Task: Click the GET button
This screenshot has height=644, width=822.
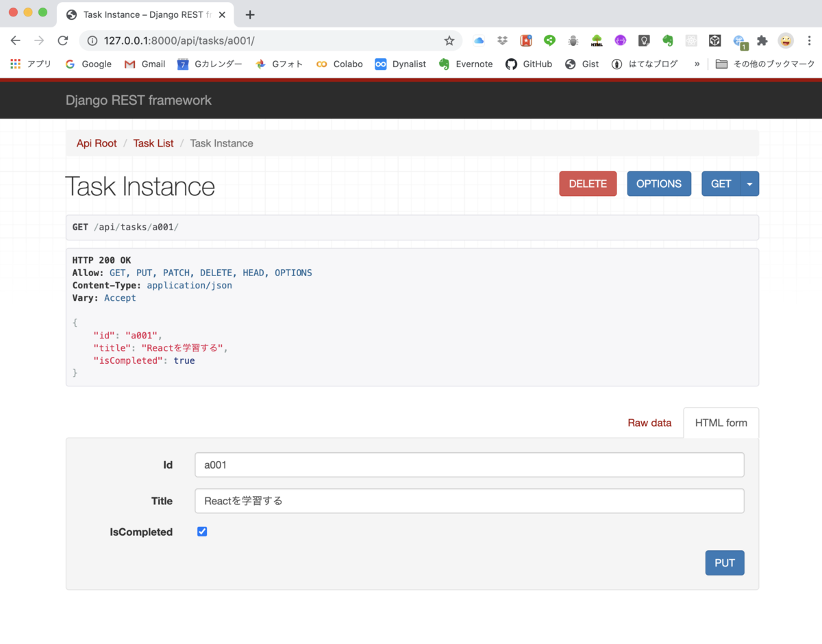Action: tap(721, 184)
